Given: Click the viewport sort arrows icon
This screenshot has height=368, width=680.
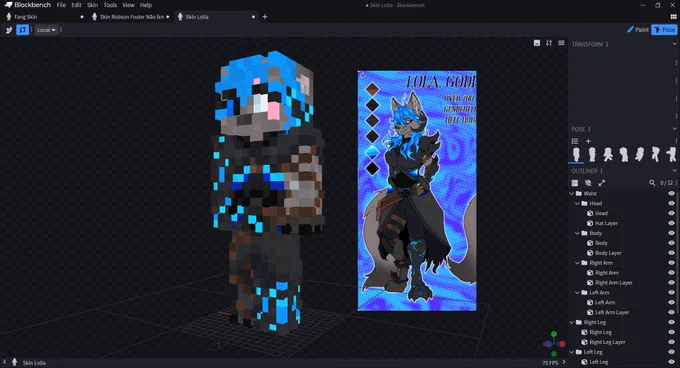Looking at the screenshot, I should click(549, 43).
